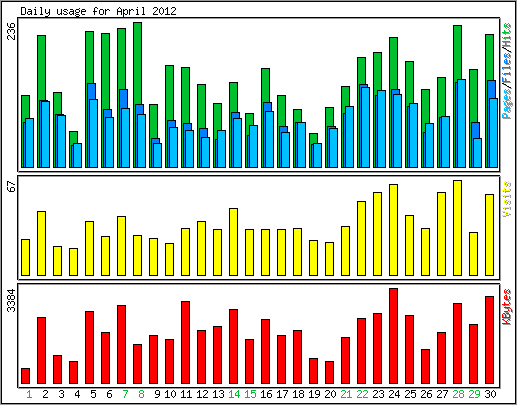This screenshot has width=517, height=405.
Task: Click green day label '21' on the x-axis
Action: pos(346,395)
